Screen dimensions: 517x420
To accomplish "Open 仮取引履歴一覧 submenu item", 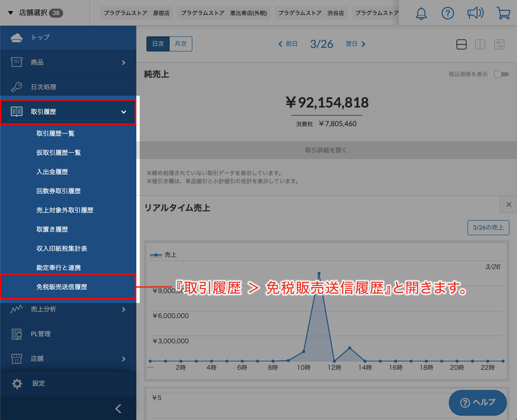I will 58,152.
